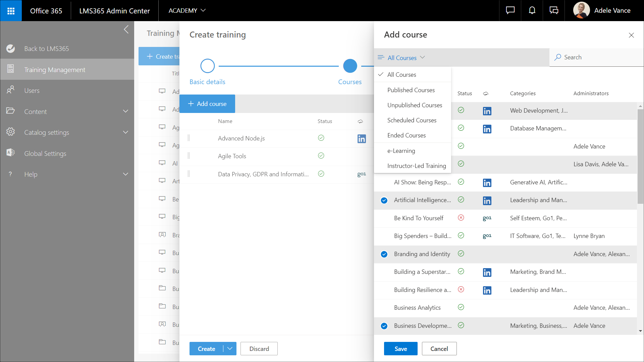Image resolution: width=644 pixels, height=362 pixels.
Task: Click the Save button
Action: click(400, 349)
